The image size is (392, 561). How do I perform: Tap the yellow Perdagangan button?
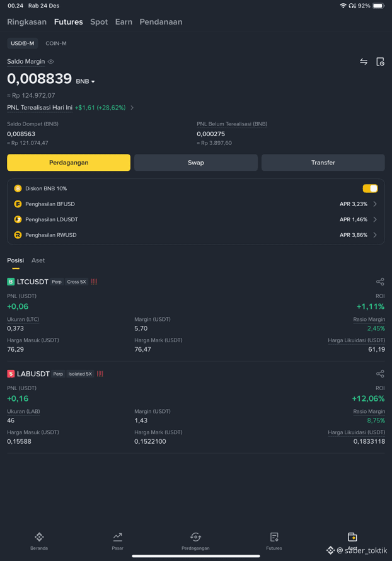(x=69, y=163)
